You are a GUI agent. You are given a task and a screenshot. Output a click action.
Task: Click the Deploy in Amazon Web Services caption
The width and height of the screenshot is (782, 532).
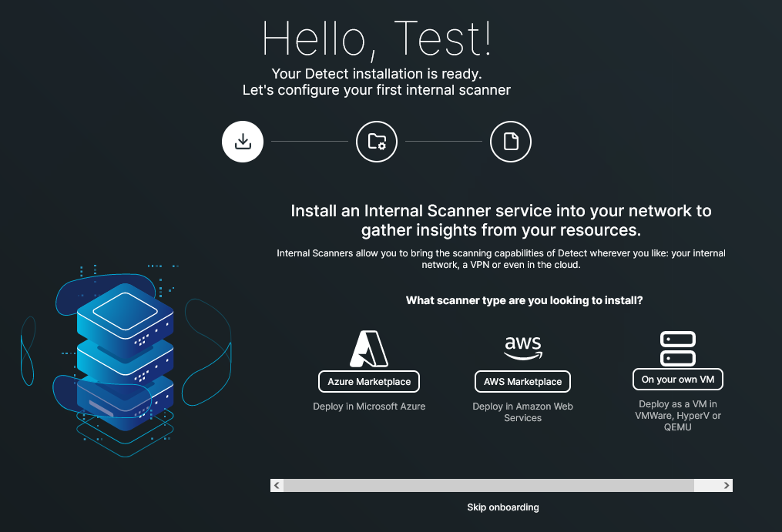point(522,411)
